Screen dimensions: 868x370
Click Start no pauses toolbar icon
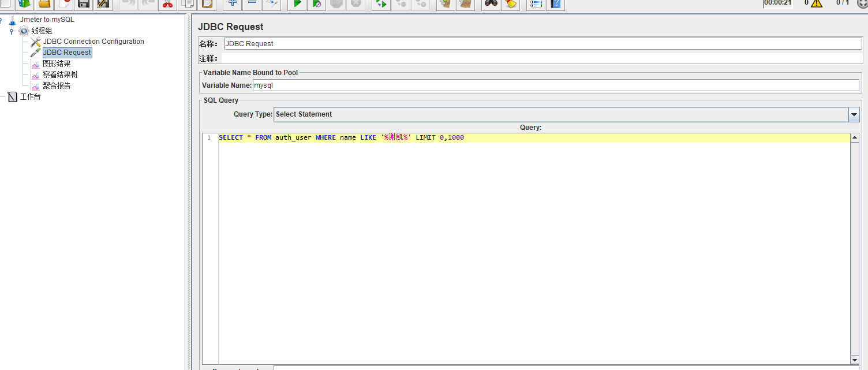(x=317, y=4)
